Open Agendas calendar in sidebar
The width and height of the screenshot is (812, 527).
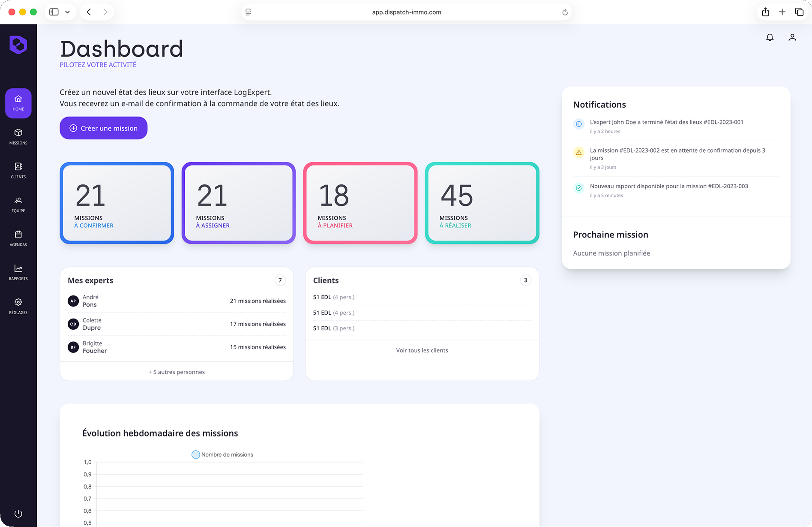[x=18, y=238]
